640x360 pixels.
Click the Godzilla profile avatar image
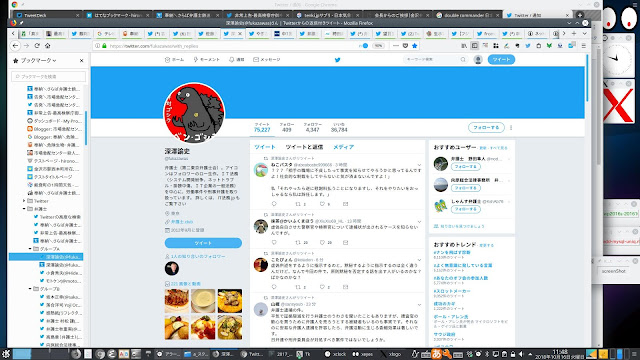[x=194, y=113]
